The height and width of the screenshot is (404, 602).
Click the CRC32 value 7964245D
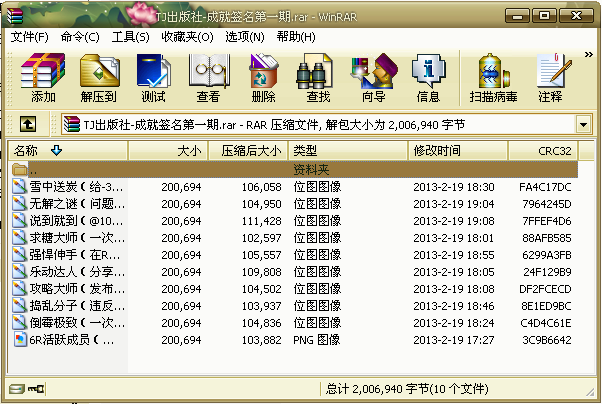pos(547,204)
